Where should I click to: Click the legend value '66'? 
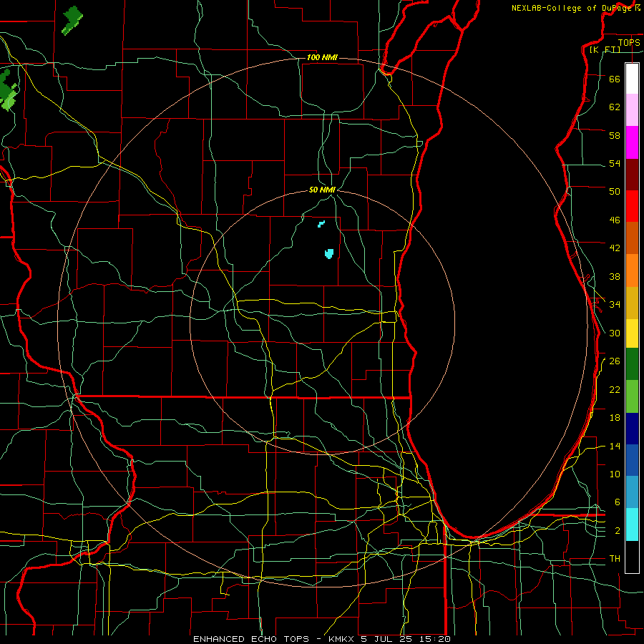click(615, 79)
